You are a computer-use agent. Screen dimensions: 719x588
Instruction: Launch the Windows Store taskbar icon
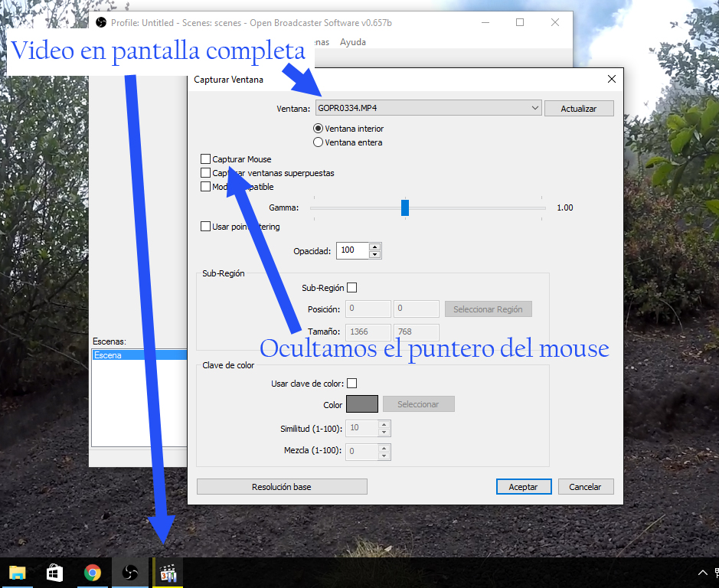(x=54, y=573)
